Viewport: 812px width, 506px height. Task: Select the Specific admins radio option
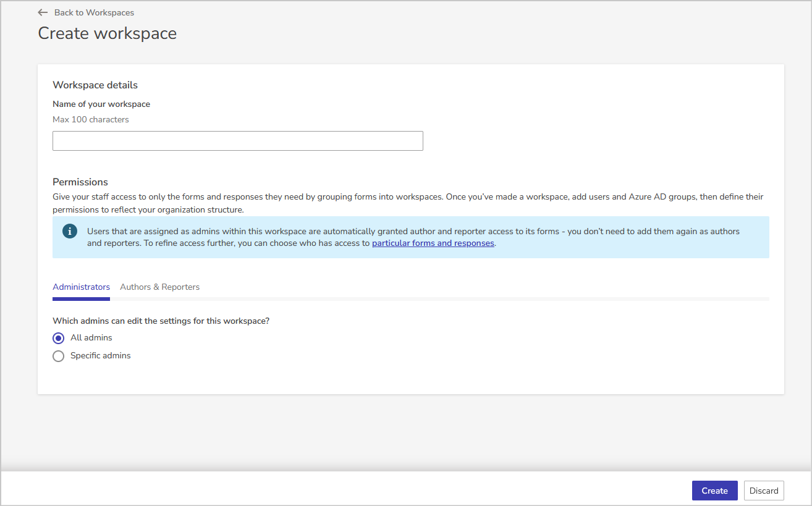(x=59, y=356)
